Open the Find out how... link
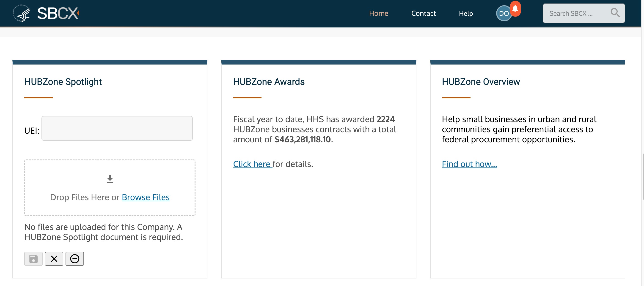This screenshot has height=286, width=644. [x=470, y=164]
